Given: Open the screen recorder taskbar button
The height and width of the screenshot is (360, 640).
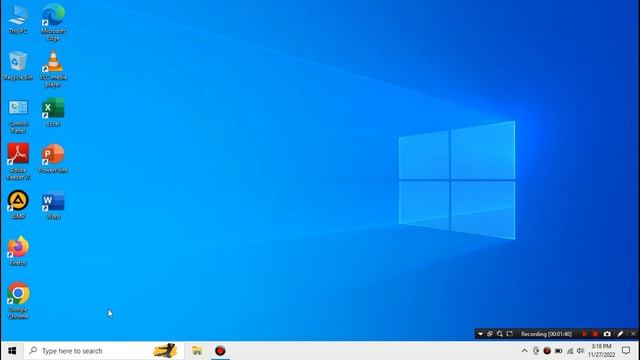Looking at the screenshot, I should point(220,351).
